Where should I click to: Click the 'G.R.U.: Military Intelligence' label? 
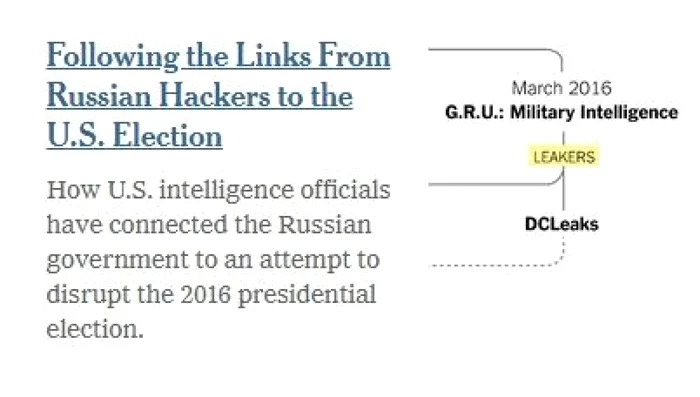(x=562, y=112)
